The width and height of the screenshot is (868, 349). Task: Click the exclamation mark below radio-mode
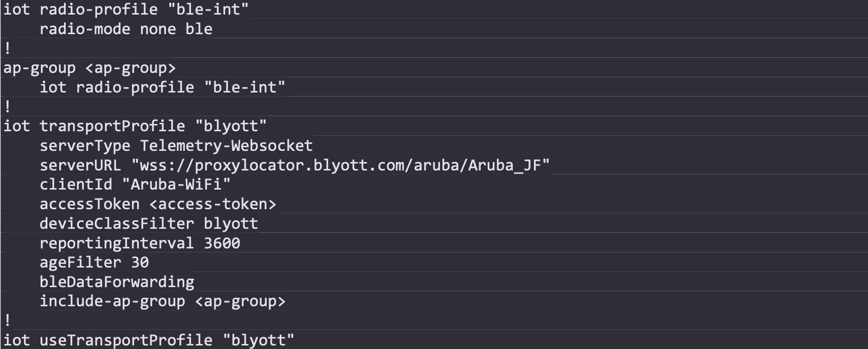point(8,48)
